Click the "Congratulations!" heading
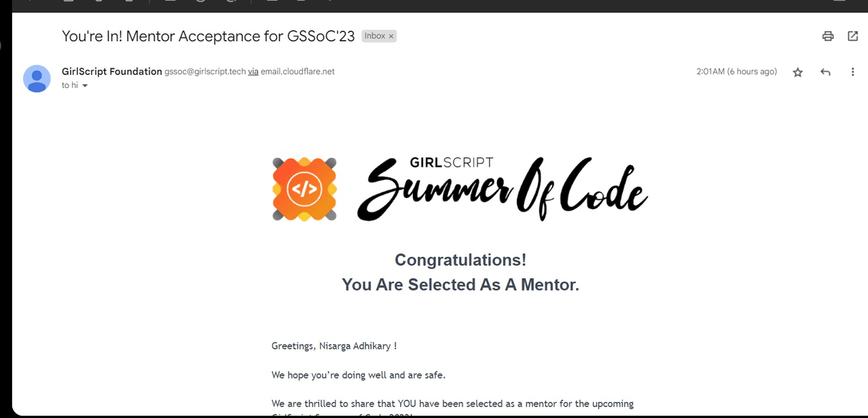 click(460, 260)
